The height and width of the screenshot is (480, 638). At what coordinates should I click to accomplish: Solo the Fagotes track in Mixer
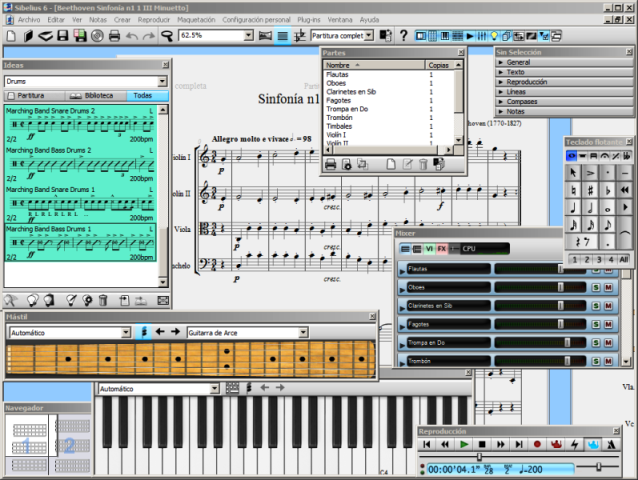point(596,325)
